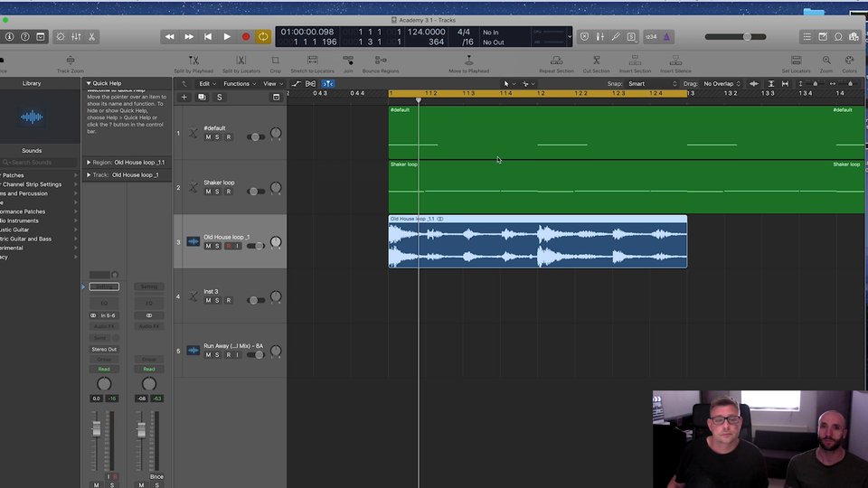Image resolution: width=868 pixels, height=488 pixels.
Task: Toggle the Count-in 1234 button
Action: click(x=651, y=36)
